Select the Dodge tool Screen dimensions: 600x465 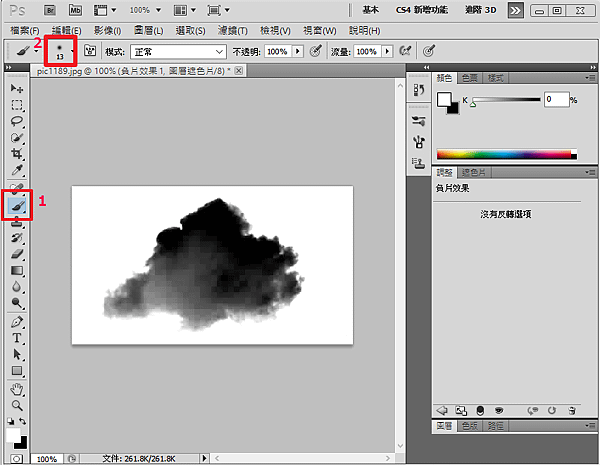(x=17, y=303)
